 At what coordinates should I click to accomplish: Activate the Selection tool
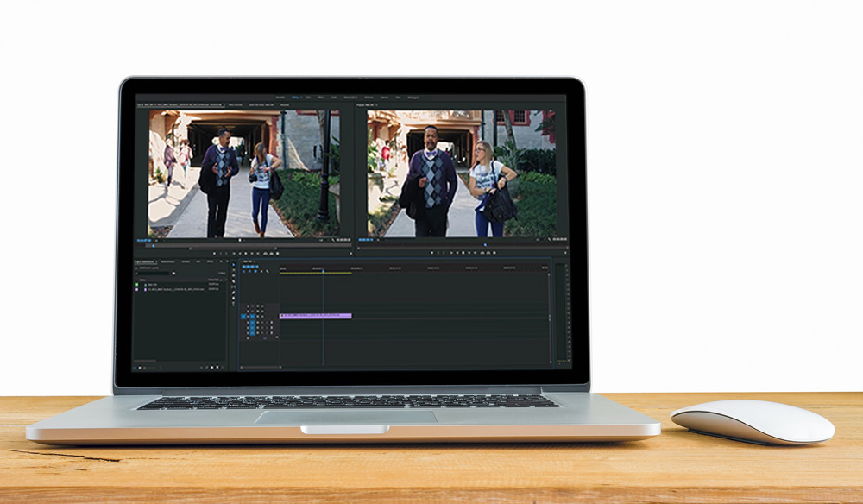pyautogui.click(x=233, y=265)
